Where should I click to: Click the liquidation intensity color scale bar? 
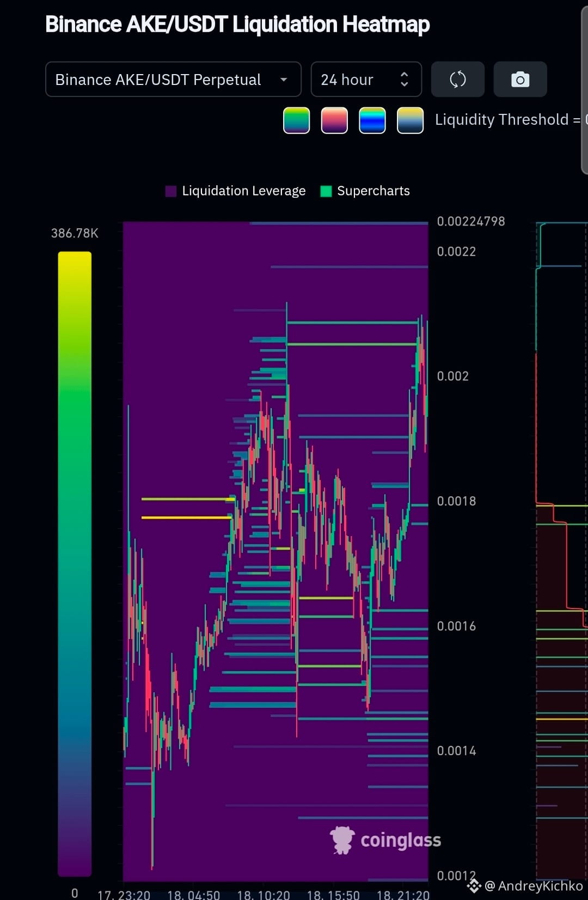pos(75,564)
